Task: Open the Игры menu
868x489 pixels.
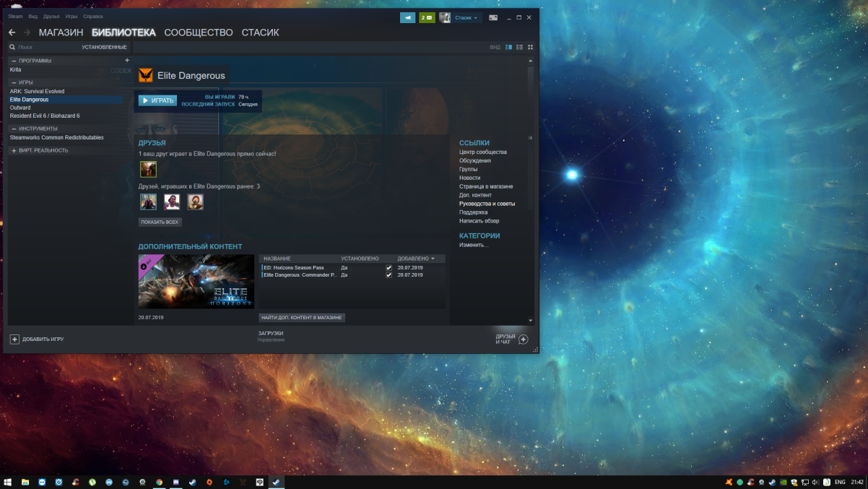Action: point(71,16)
